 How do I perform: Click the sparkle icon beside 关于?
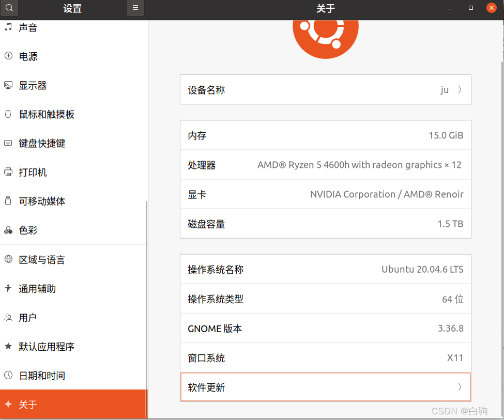click(x=8, y=405)
